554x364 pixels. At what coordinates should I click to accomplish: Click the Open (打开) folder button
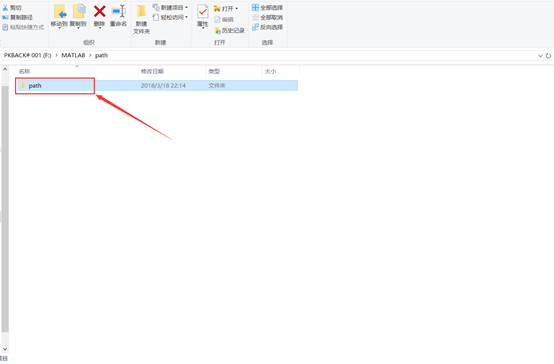(x=223, y=8)
